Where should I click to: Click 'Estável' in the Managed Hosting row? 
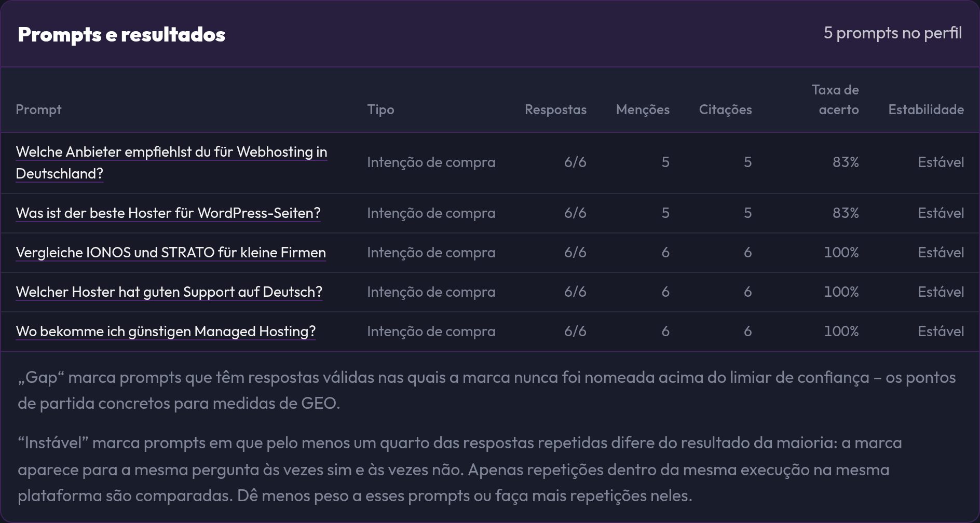point(941,332)
